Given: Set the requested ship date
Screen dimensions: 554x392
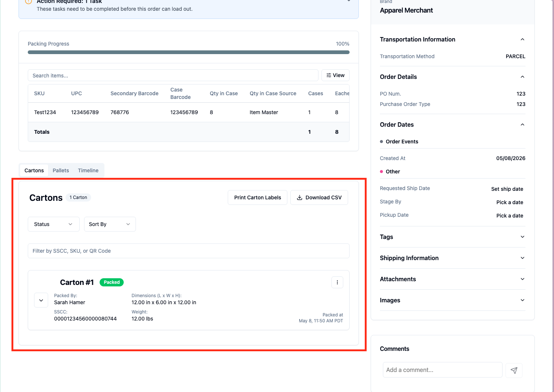Looking at the screenshot, I should [507, 189].
